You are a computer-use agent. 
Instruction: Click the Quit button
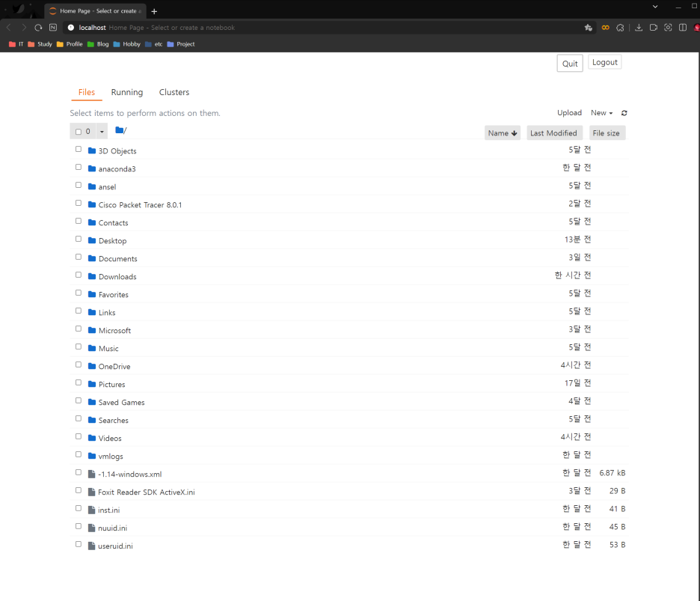pos(570,64)
